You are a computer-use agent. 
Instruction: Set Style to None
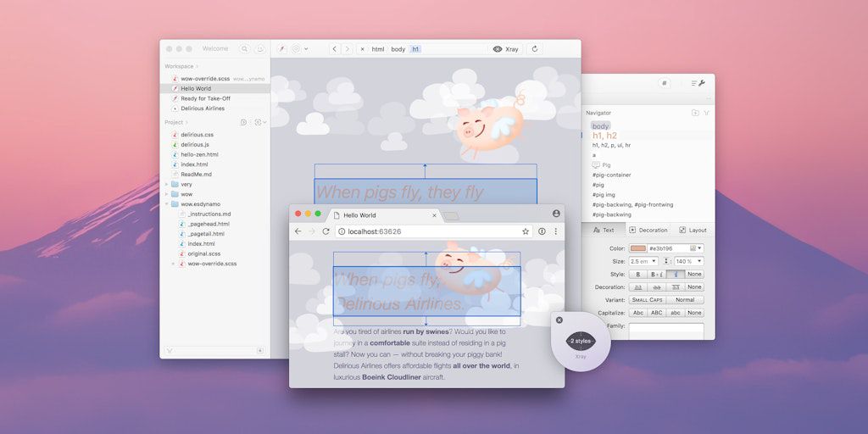coord(694,274)
